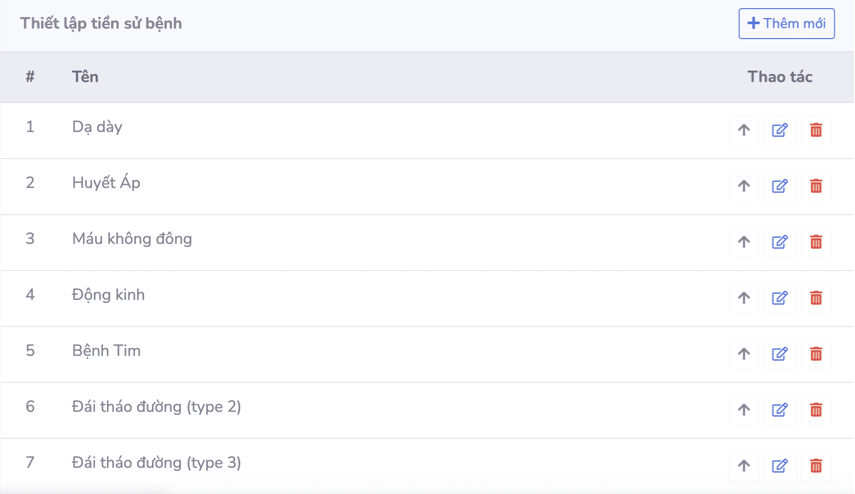
Task: Delete Đái tháo đường (type 3) entry
Action: [816, 466]
